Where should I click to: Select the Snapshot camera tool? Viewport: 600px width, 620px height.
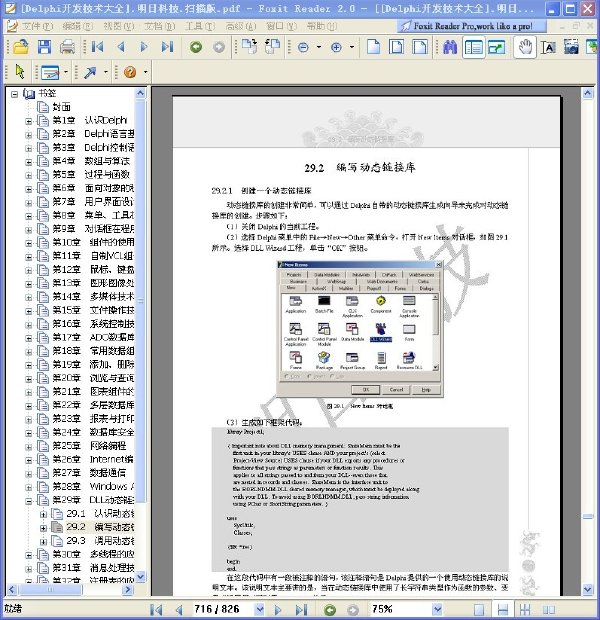pyautogui.click(x=571, y=47)
